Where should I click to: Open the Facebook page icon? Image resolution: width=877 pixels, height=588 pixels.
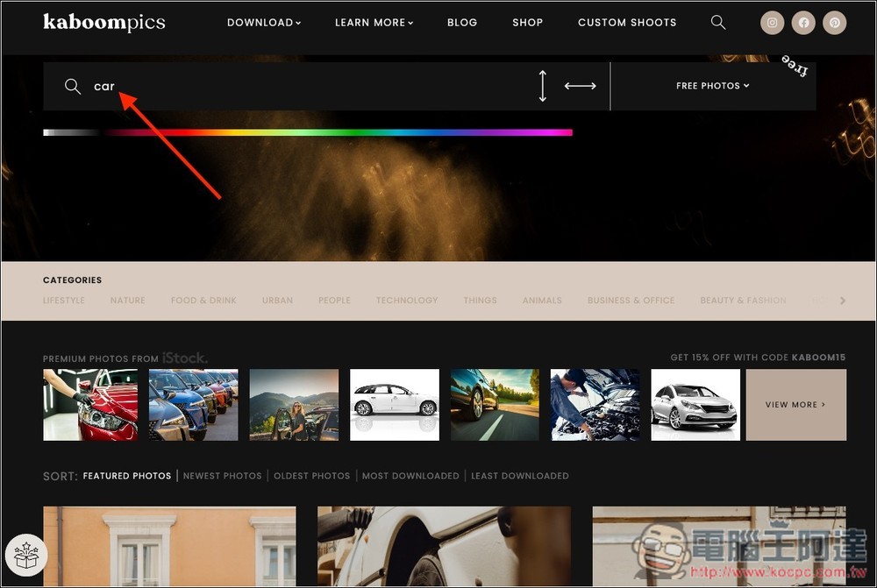(803, 23)
